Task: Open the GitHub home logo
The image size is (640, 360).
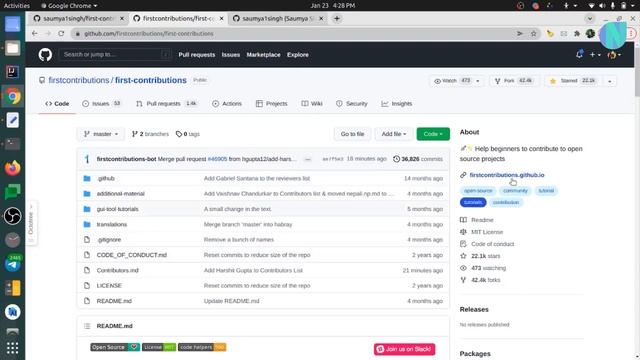Action: [45, 54]
